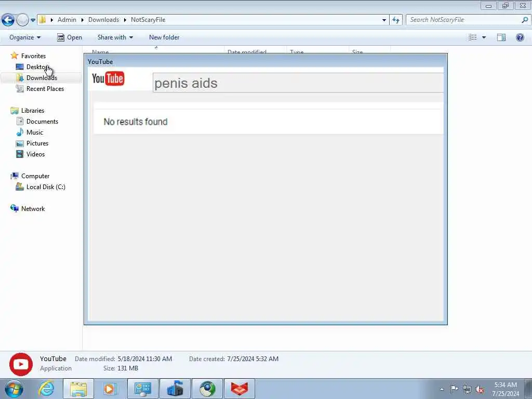Click the Show desktop strip at taskbar end
The width and height of the screenshot is (532, 399).
(x=528, y=389)
